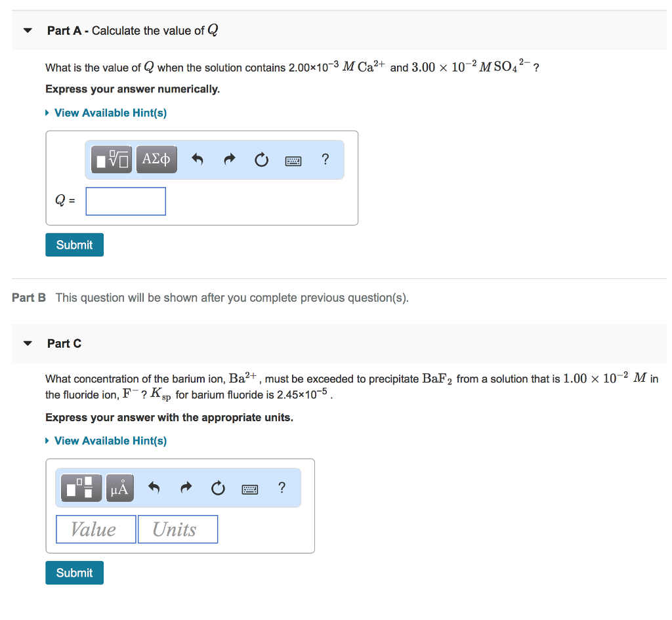Open Greek symbols menu in Part A
672x620 pixels.
tap(156, 159)
